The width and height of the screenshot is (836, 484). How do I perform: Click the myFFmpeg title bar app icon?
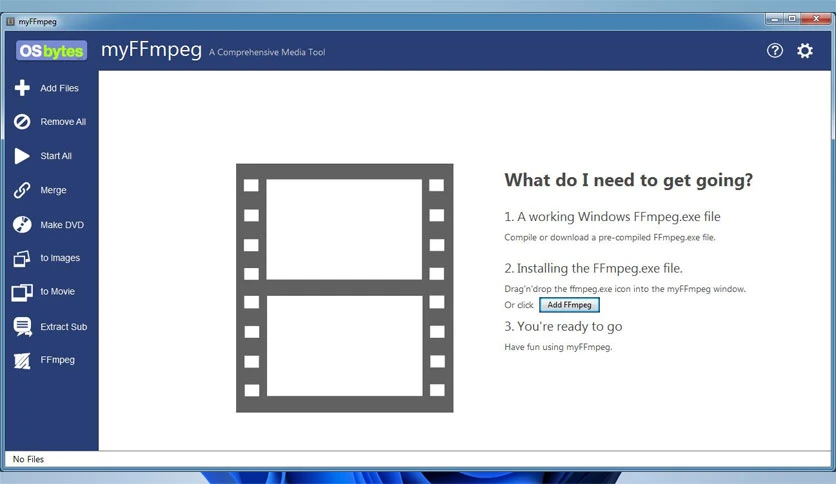click(10, 21)
